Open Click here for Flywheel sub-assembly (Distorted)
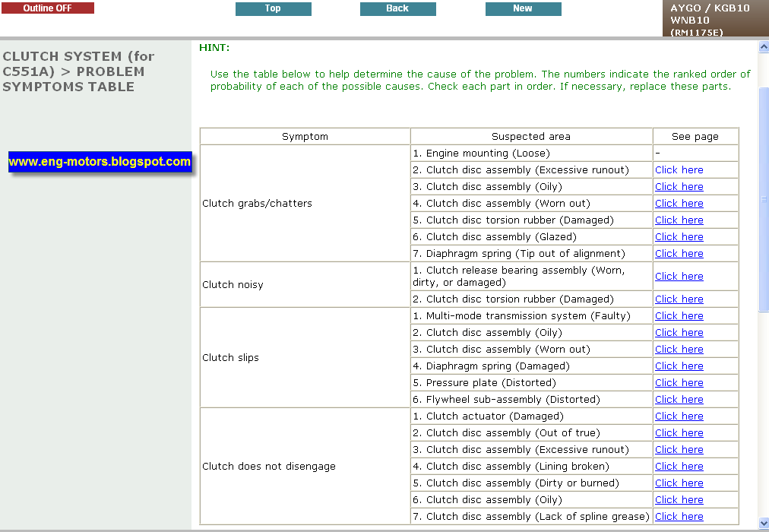 click(x=679, y=399)
